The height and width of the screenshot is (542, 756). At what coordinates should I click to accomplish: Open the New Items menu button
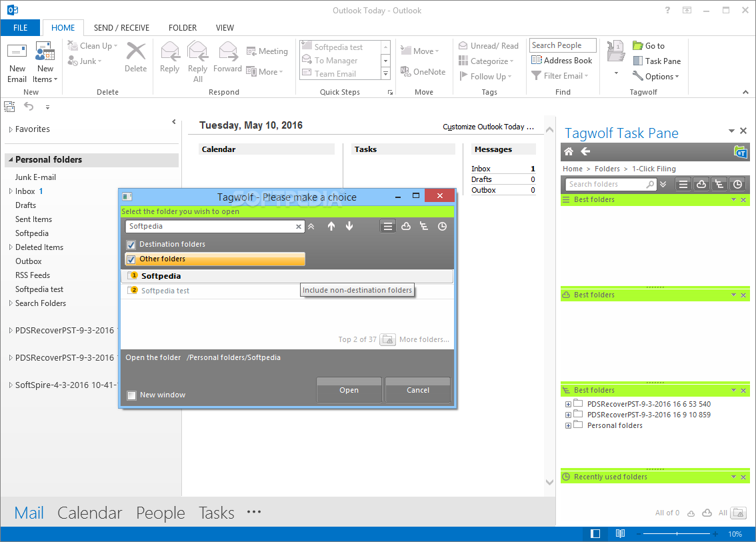[45, 63]
